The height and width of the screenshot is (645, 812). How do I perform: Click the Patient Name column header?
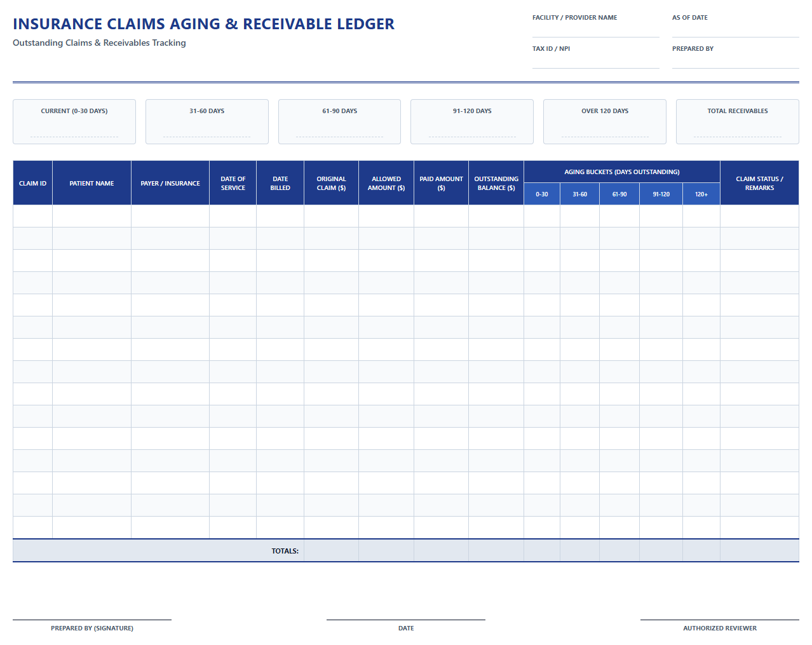pos(91,183)
